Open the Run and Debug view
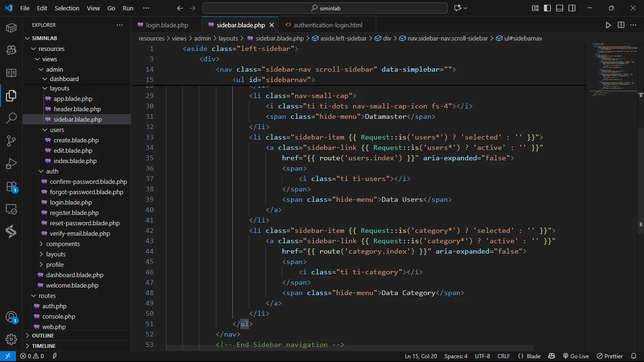Viewport: 644px width, 362px height. click(x=11, y=164)
